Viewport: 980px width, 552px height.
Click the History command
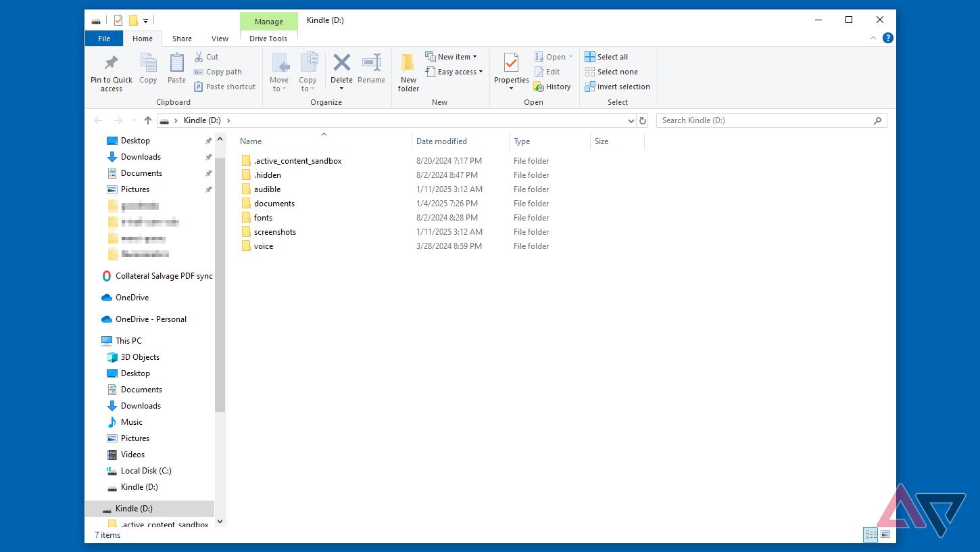point(552,87)
